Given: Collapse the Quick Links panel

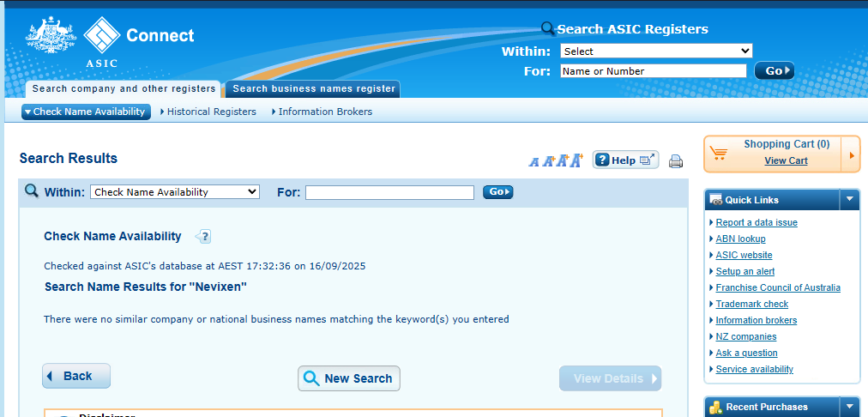Looking at the screenshot, I should [x=849, y=199].
